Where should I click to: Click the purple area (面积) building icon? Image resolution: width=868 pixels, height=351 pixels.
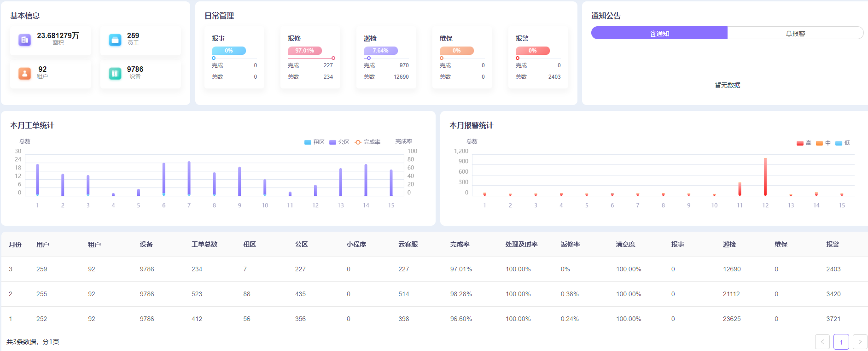[x=25, y=40]
